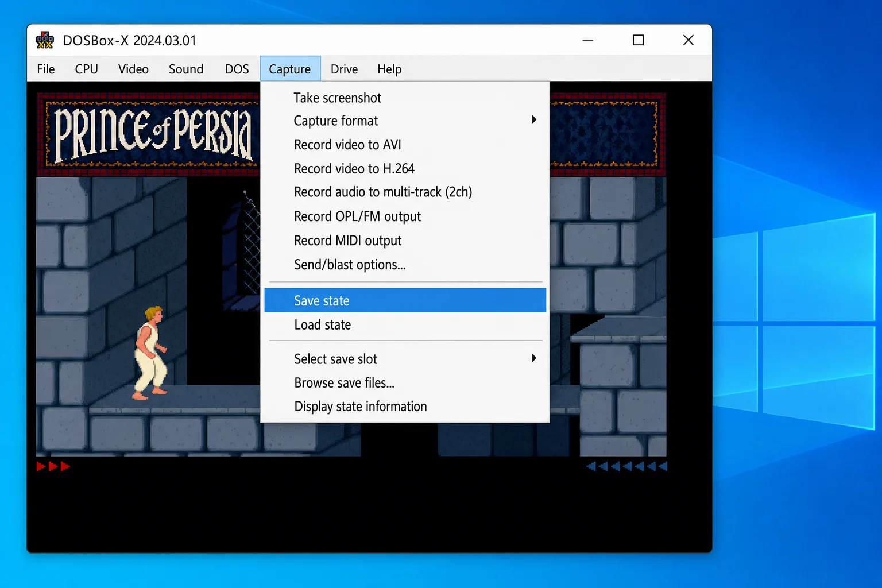882x588 pixels.
Task: Open Browse save files...
Action: point(405,383)
